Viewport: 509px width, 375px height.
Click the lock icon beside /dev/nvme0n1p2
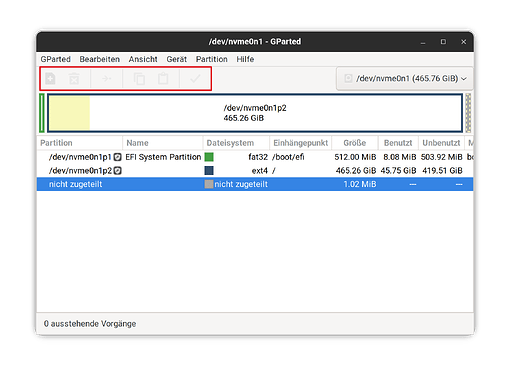pos(117,171)
